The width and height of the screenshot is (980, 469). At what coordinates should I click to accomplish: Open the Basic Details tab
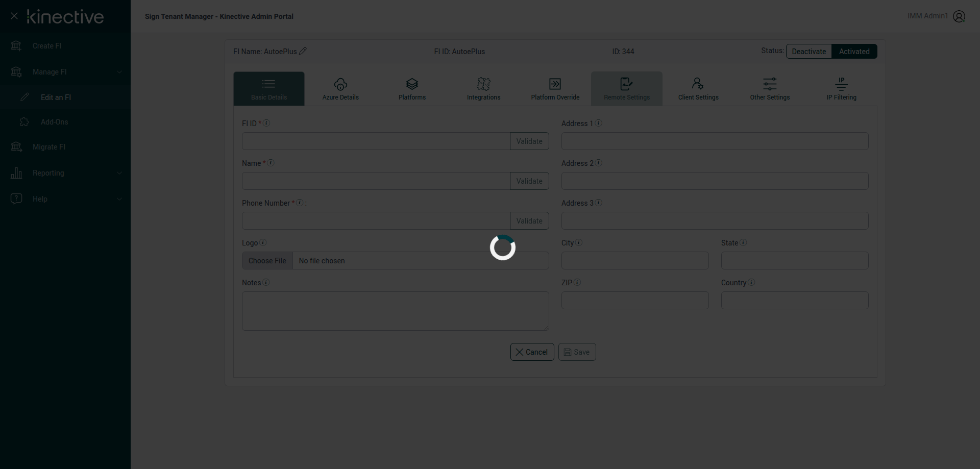pyautogui.click(x=269, y=89)
